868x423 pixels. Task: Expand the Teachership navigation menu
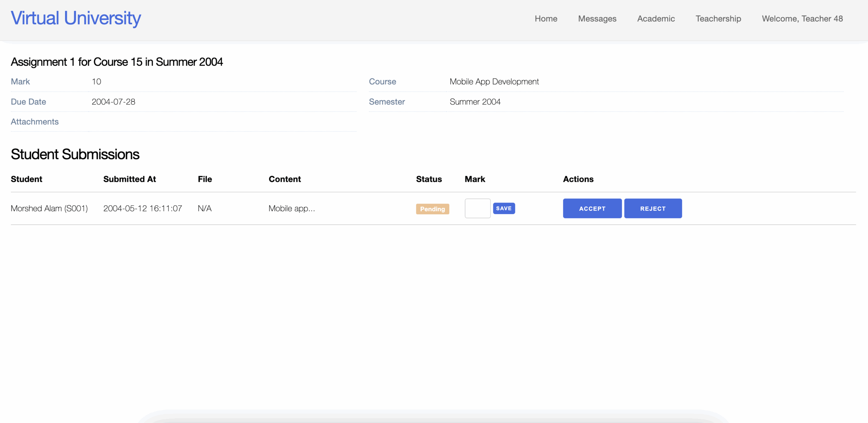tap(718, 19)
